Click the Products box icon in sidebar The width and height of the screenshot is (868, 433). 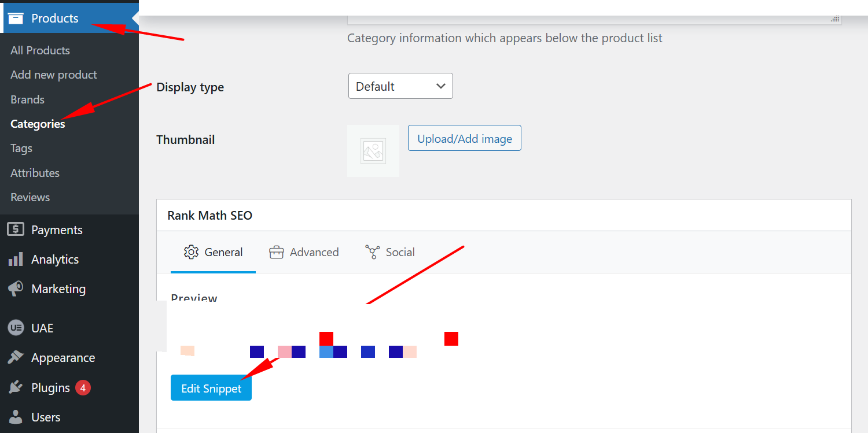tap(16, 18)
